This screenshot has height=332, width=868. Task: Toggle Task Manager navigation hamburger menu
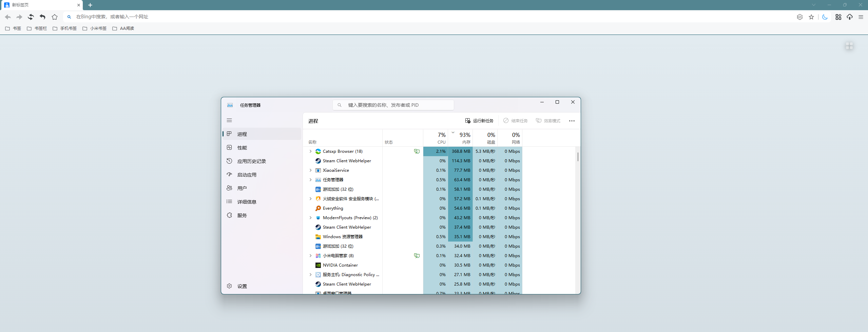(x=229, y=120)
